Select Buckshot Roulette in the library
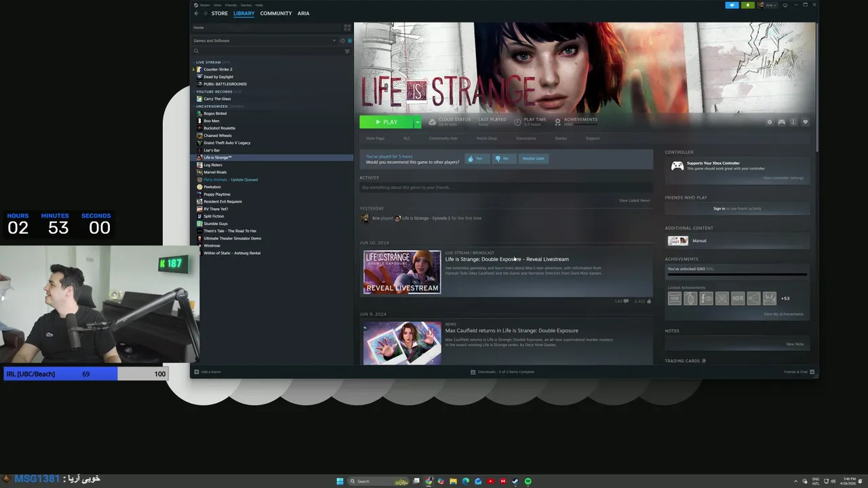The width and height of the screenshot is (868, 488). [220, 128]
